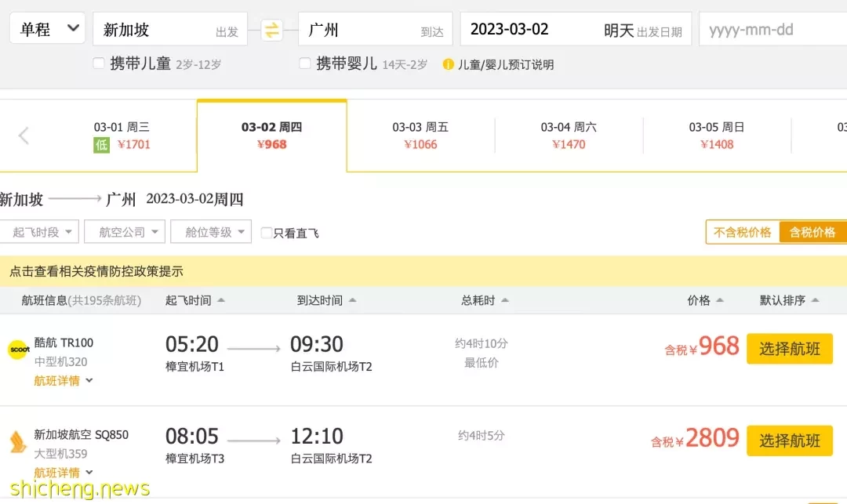This screenshot has height=504, width=847.
Task: Click the Singapore Airlines logo
Action: click(x=18, y=442)
